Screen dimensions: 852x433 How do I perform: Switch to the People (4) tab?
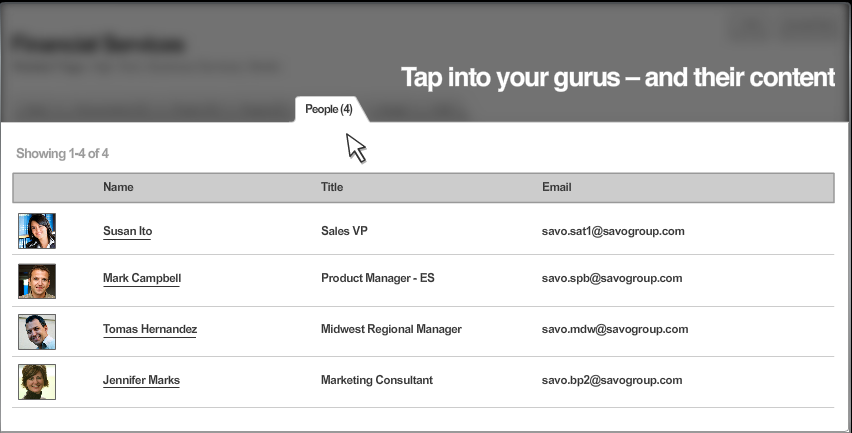click(x=329, y=109)
